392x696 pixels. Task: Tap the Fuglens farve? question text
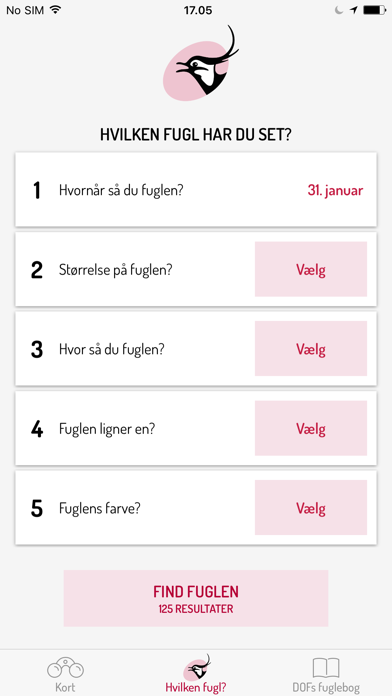(99, 508)
